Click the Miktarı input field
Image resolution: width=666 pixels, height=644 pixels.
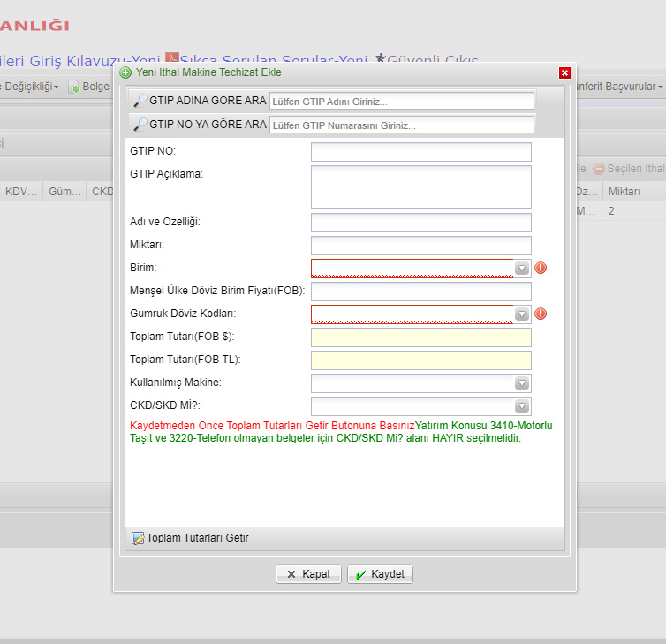(421, 246)
